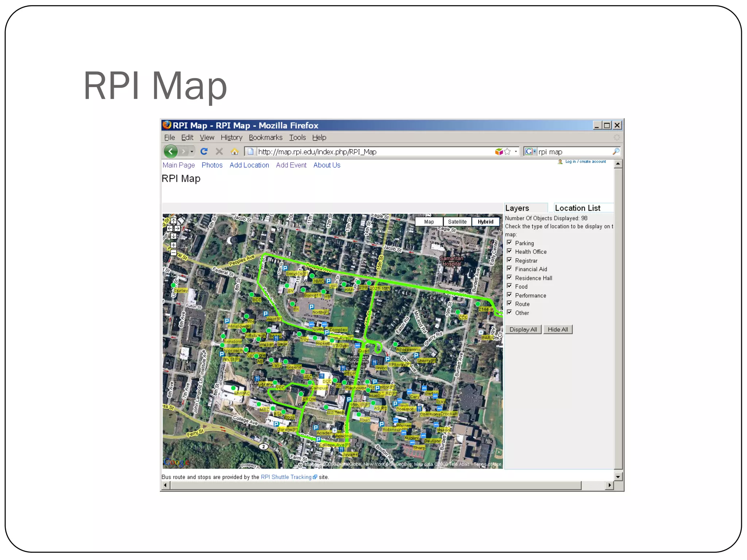
Task: Click the parking icon near Garage[P]
Action: coord(276,424)
